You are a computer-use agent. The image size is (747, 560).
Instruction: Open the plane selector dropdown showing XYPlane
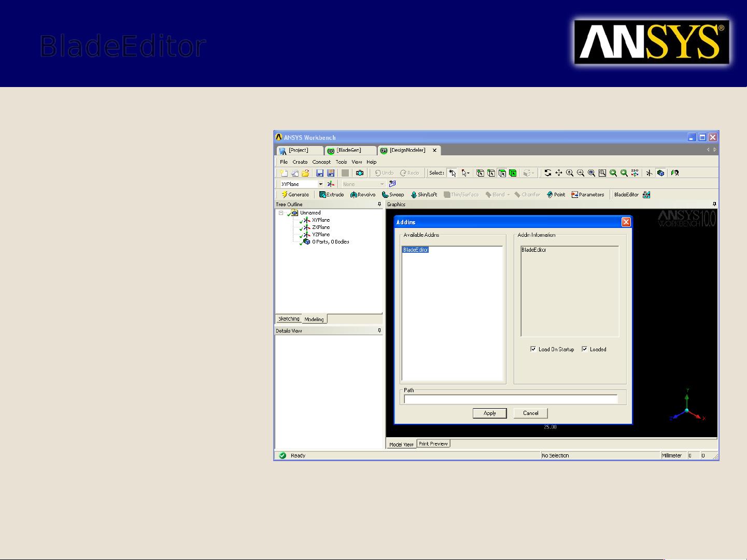tap(320, 184)
